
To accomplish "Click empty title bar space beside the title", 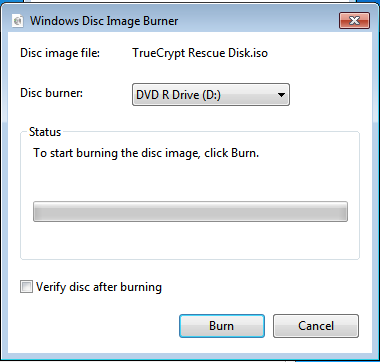I will click(257, 21).
